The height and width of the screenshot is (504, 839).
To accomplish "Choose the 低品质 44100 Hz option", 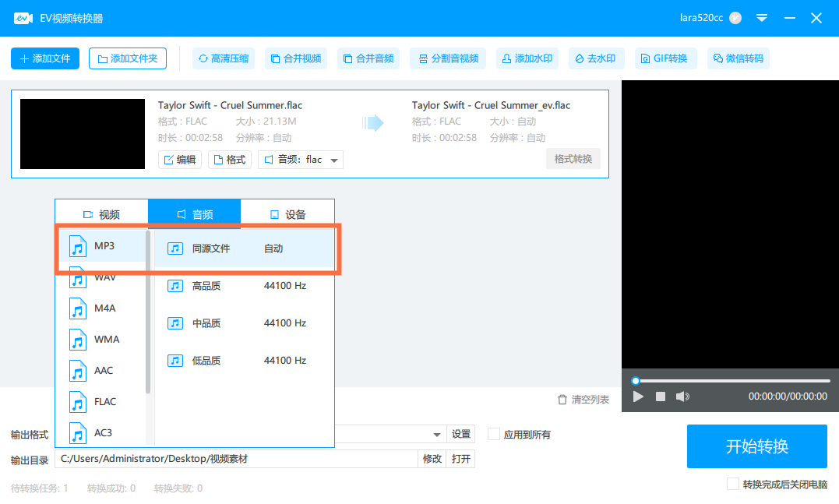I will [x=244, y=361].
